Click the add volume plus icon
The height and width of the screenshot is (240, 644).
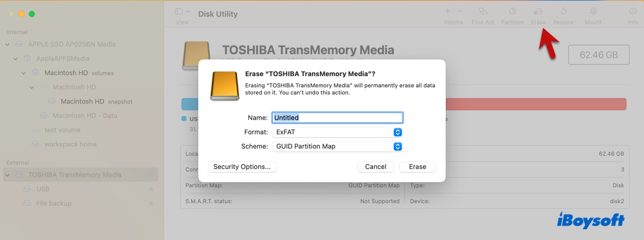(x=448, y=11)
